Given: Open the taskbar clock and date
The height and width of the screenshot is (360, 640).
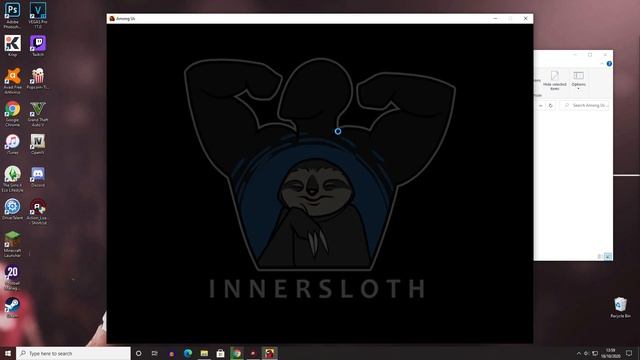Looking at the screenshot, I should 611,353.
